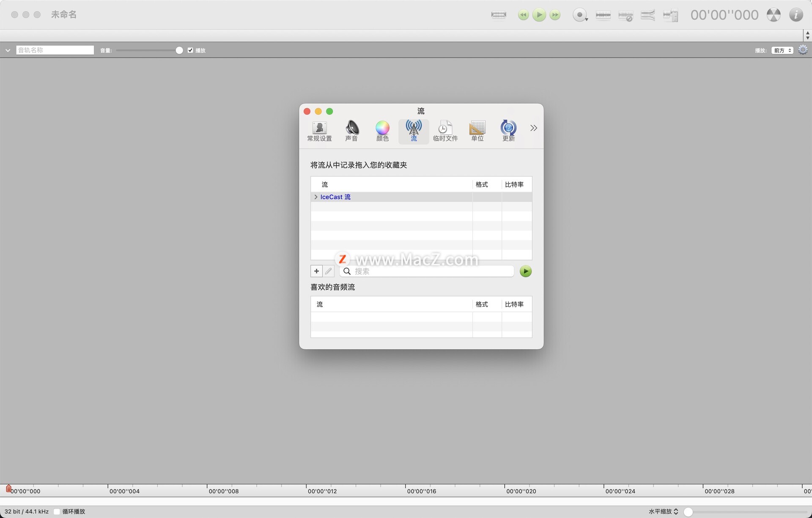This screenshot has width=812, height=518.
Task: Open the 单位 preferences tab
Action: click(477, 131)
